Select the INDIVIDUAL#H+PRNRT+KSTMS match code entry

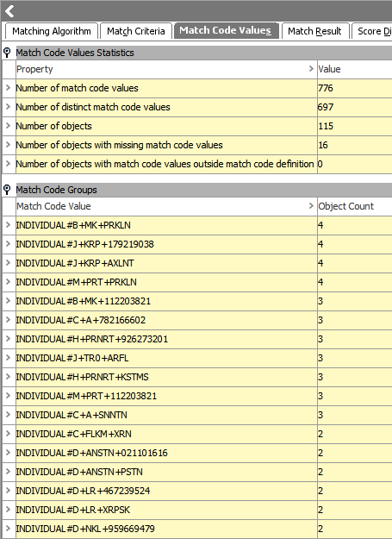82,377
